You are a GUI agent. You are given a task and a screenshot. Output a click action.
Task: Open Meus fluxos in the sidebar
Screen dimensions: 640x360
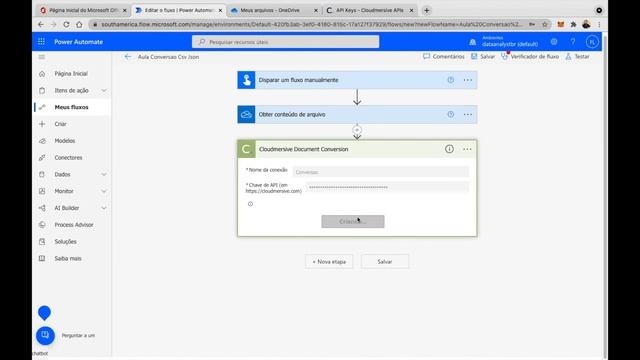pos(71,107)
